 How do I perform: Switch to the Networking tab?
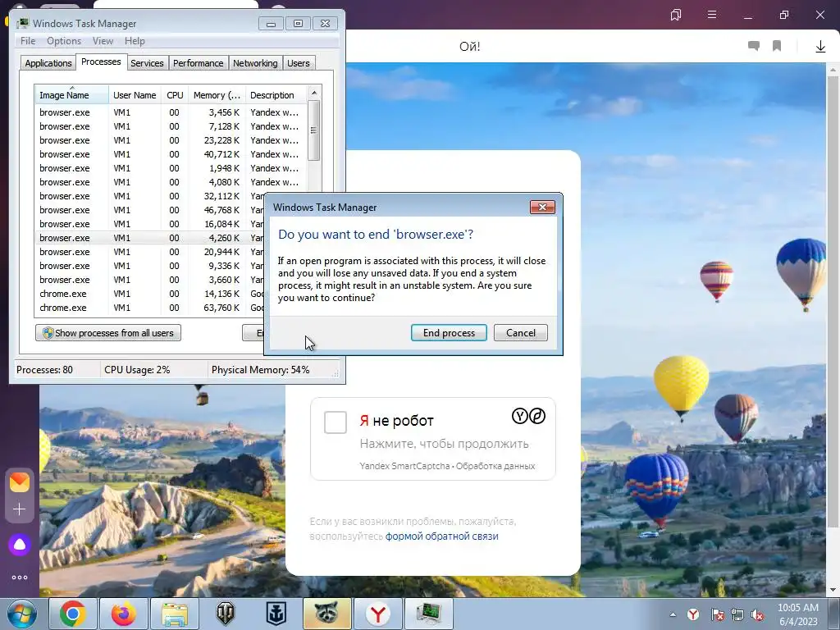(x=255, y=63)
